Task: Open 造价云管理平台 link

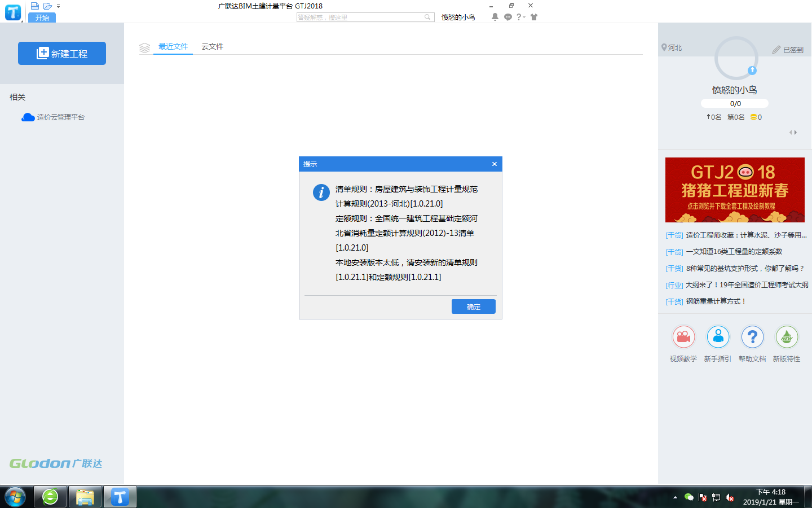Action: pyautogui.click(x=53, y=117)
